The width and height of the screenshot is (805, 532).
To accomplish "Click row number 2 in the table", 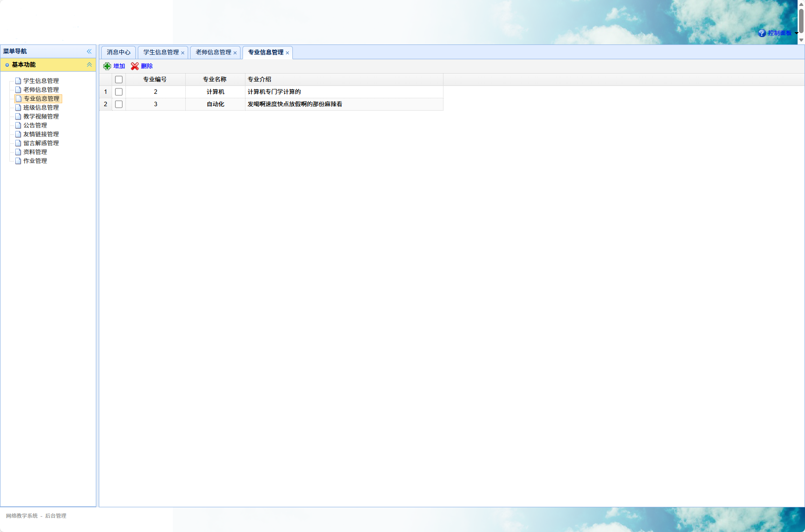I will [105, 104].
